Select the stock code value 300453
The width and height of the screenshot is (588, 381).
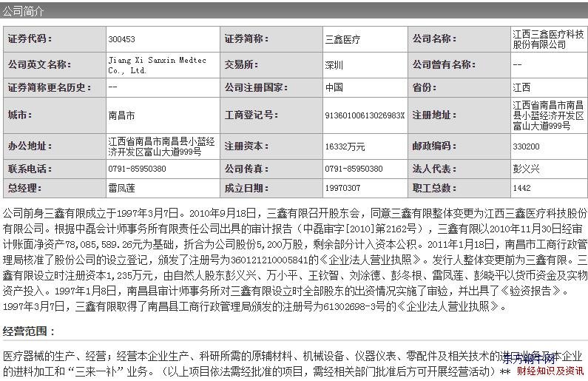click(x=121, y=39)
